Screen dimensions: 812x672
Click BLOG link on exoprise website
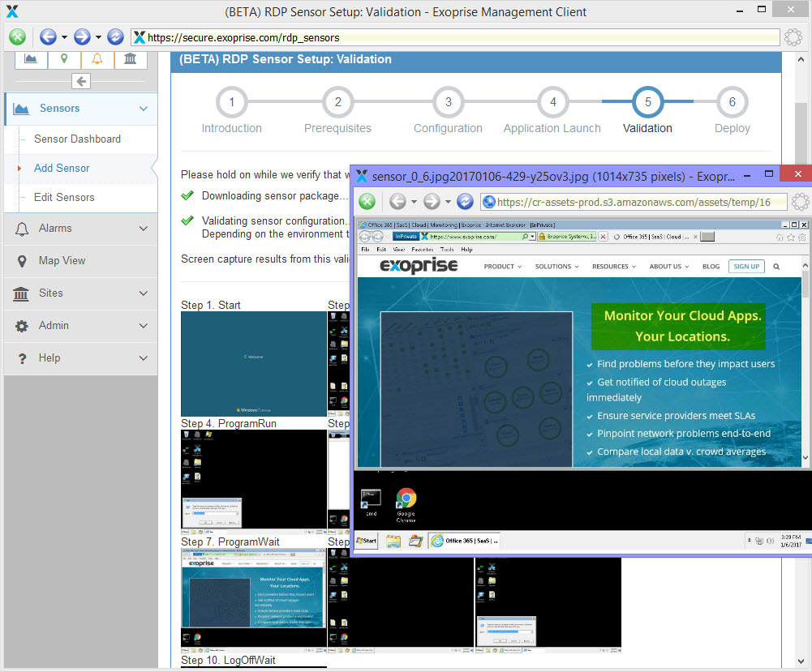point(711,267)
